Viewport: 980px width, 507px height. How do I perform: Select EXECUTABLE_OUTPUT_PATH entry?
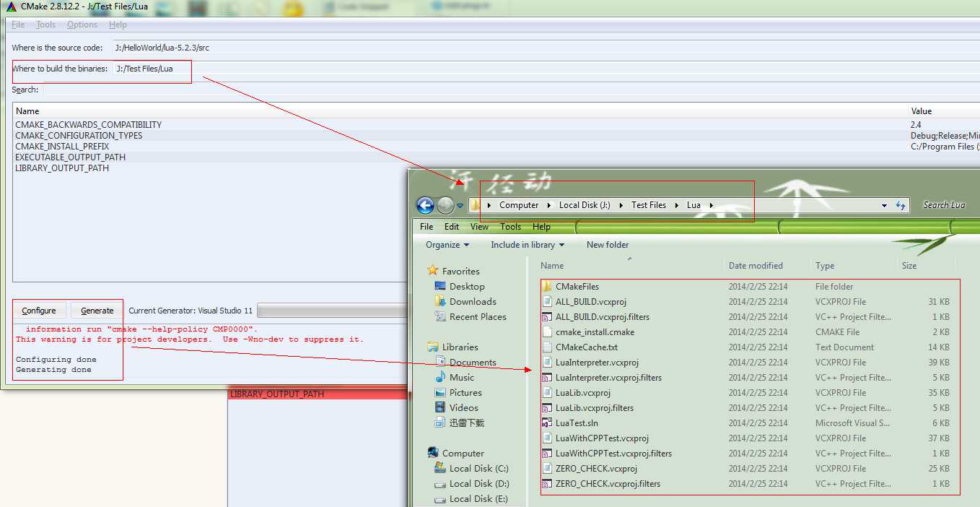(x=70, y=157)
